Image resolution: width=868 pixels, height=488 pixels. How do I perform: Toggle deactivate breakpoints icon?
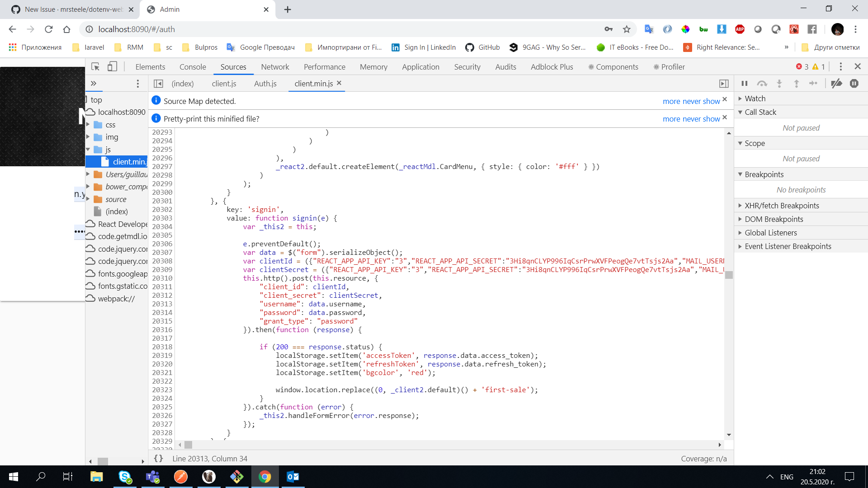[x=836, y=84]
